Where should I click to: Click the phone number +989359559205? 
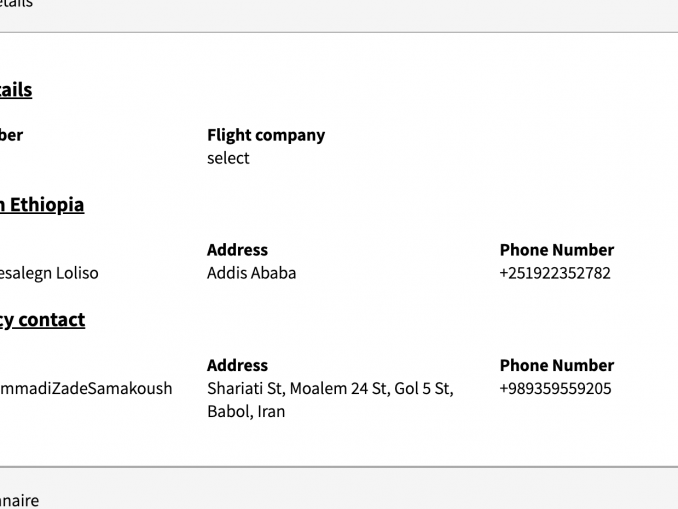[x=555, y=388]
